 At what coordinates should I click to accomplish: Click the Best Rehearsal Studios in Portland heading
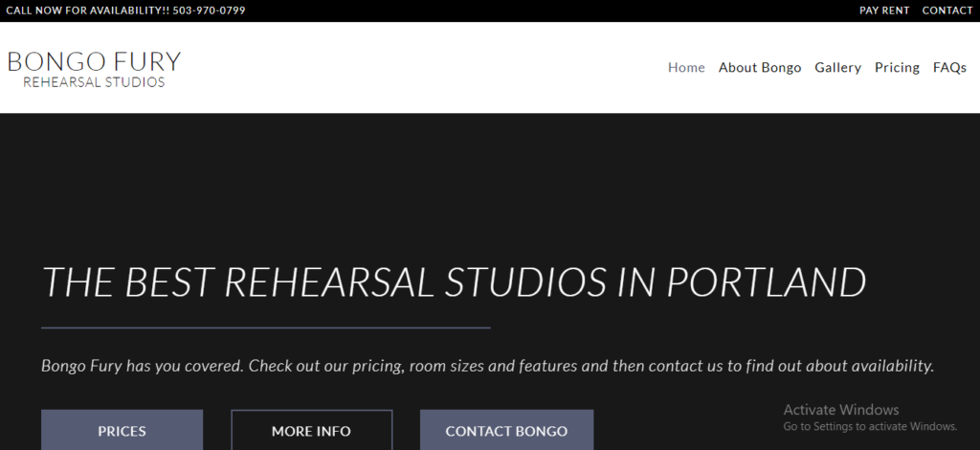pos(454,282)
